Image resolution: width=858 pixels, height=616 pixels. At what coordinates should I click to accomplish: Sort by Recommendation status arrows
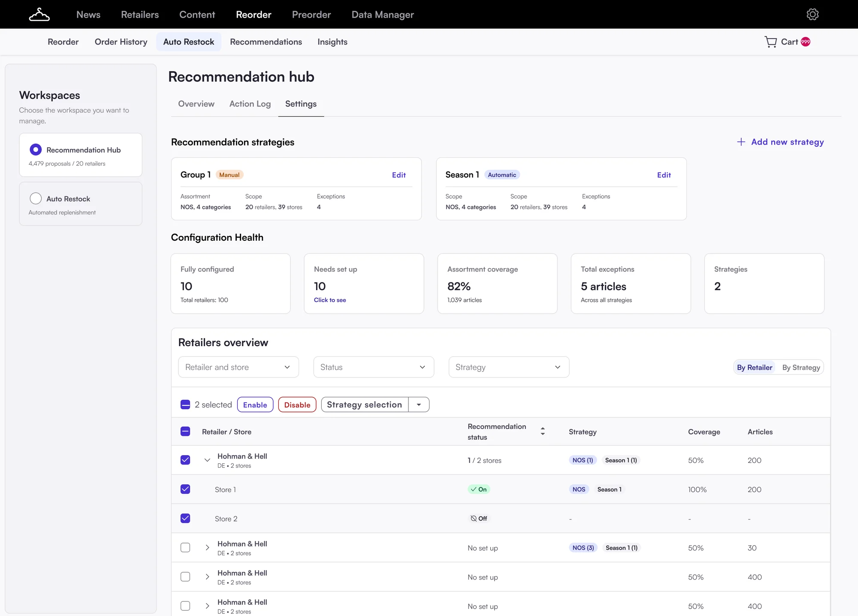(x=543, y=432)
